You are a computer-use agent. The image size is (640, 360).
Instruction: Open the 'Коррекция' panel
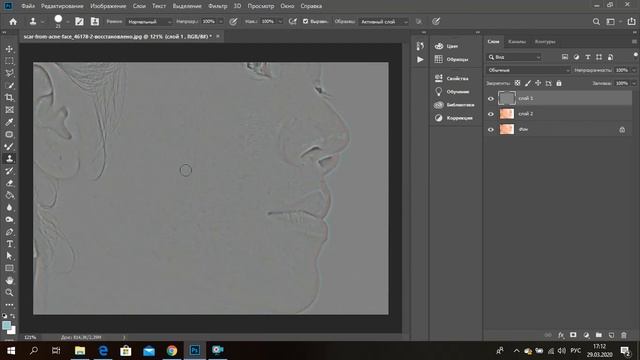(459, 118)
